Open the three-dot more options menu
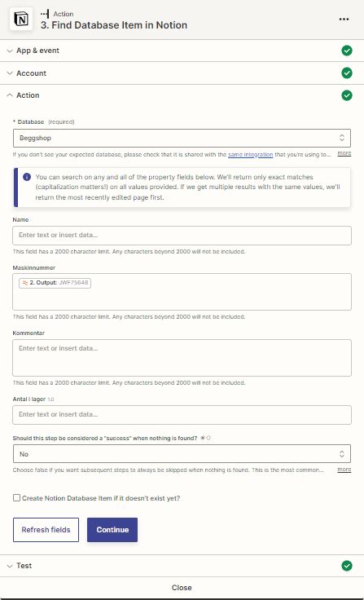 (x=344, y=20)
